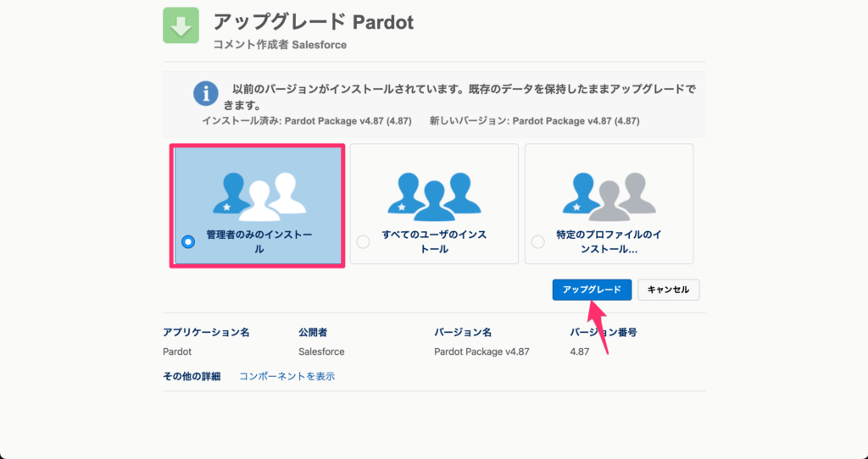Click the キャンセル button
868x459 pixels.
(669, 290)
